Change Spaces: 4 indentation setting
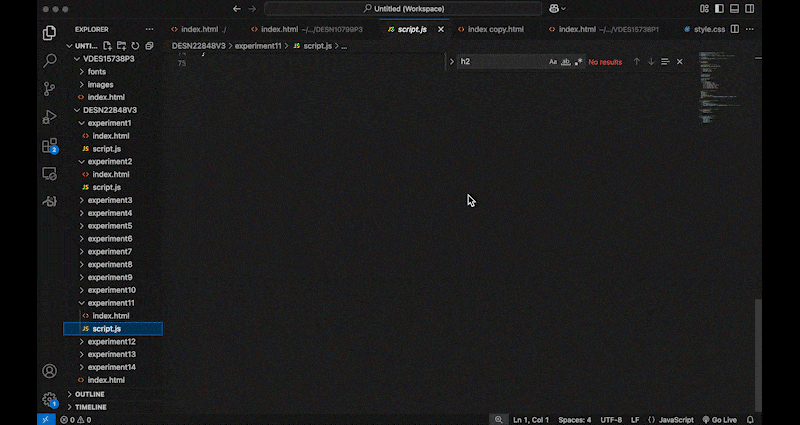Image resolution: width=800 pixels, height=425 pixels. [574, 420]
